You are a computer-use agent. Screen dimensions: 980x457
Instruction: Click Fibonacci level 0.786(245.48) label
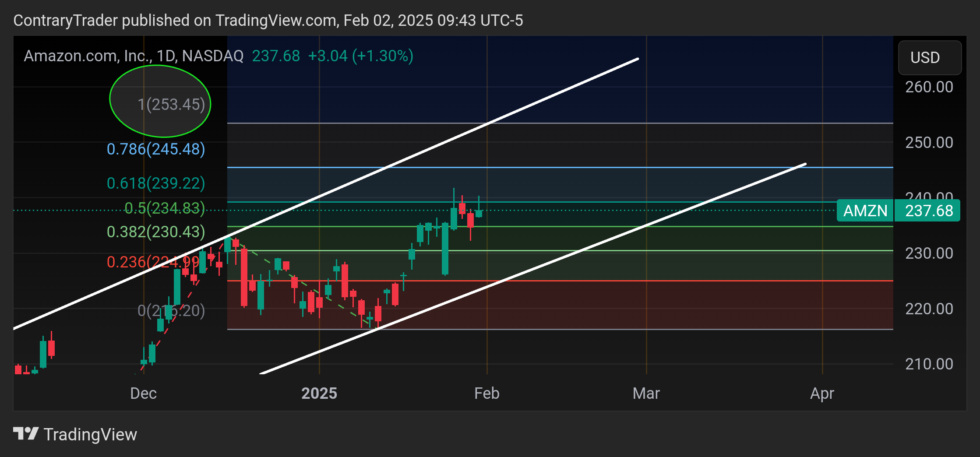(x=156, y=149)
